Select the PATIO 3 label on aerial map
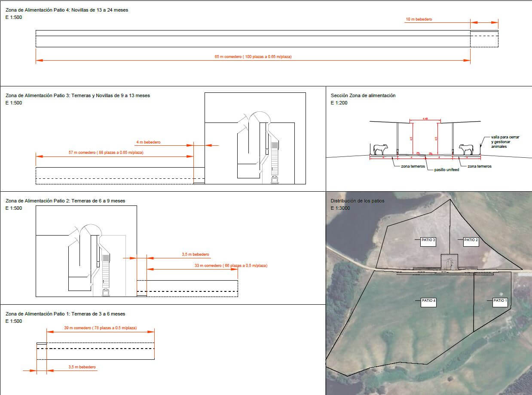The image size is (532, 395). 428,240
